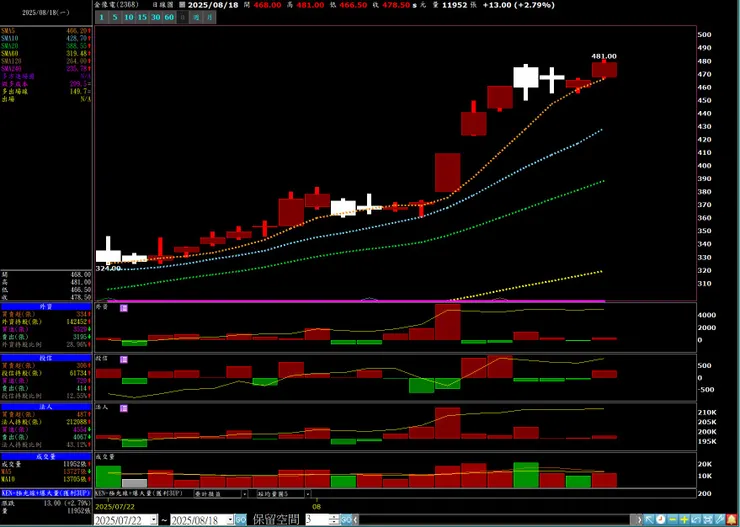This screenshot has width=740, height=527.
Task: Click the 481.00 high price label on chart
Action: pyautogui.click(x=604, y=56)
